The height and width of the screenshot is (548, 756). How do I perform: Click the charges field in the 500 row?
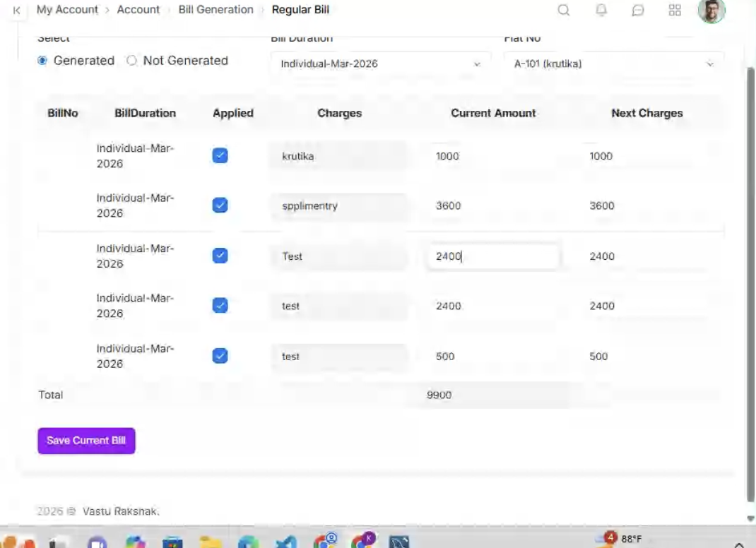(x=339, y=357)
